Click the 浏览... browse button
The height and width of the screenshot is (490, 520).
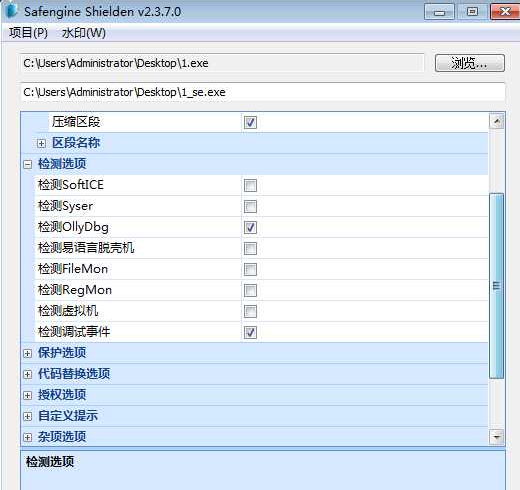[470, 63]
